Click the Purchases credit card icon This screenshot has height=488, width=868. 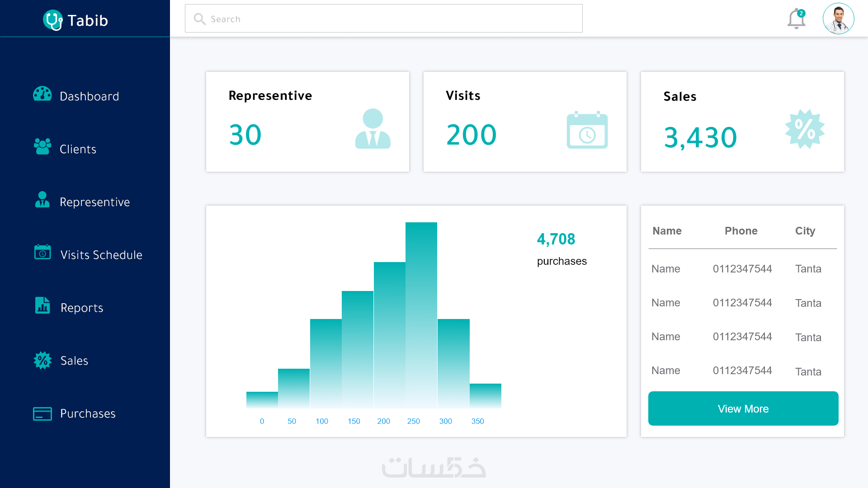pyautogui.click(x=42, y=413)
